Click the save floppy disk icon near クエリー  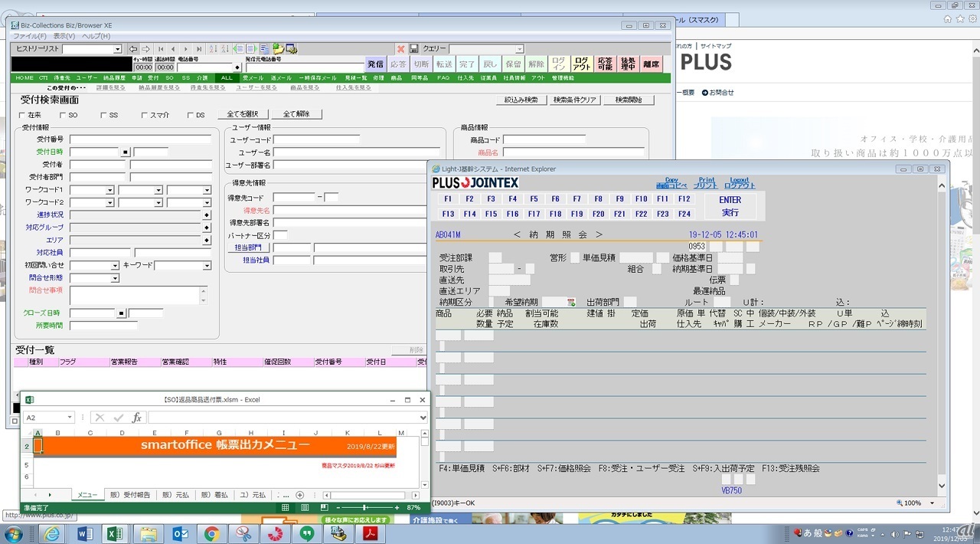(413, 49)
